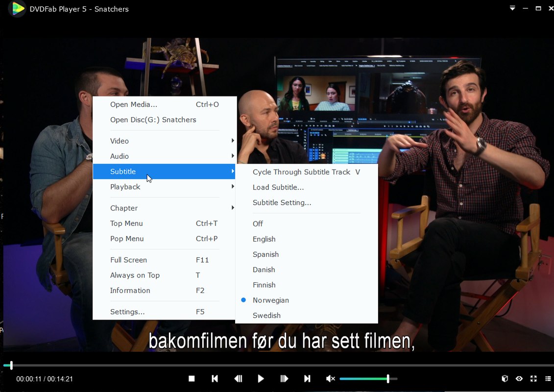The height and width of the screenshot is (392, 554).
Task: Click the volume slider track
Action: (x=368, y=379)
